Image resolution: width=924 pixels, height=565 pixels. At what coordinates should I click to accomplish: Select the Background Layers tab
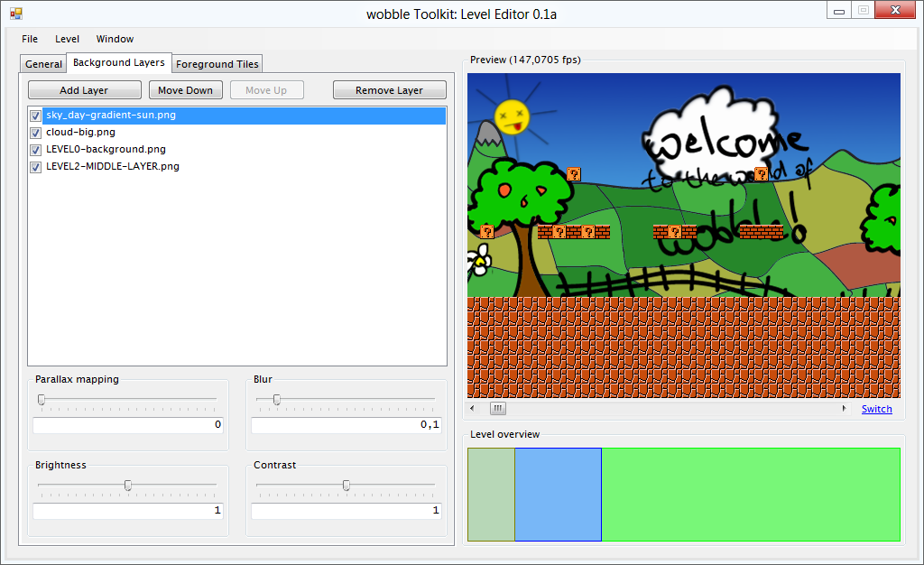[x=119, y=62]
